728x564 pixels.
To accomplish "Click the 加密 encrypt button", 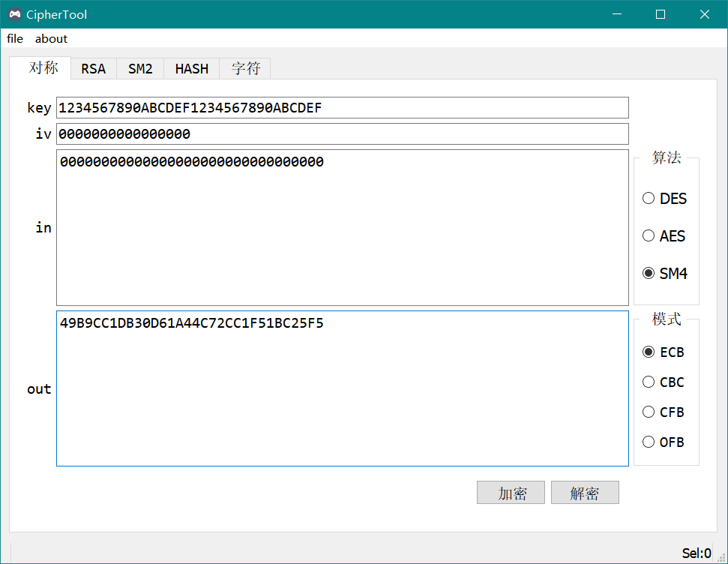I will coord(511,493).
